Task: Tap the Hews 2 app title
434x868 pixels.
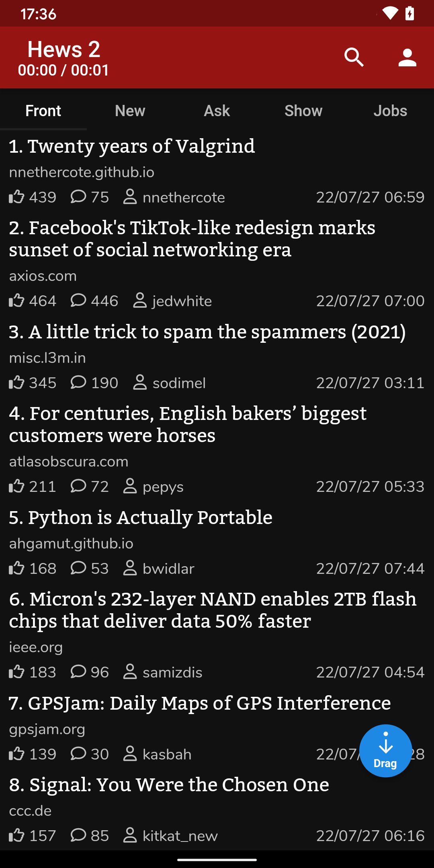Action: [64, 49]
